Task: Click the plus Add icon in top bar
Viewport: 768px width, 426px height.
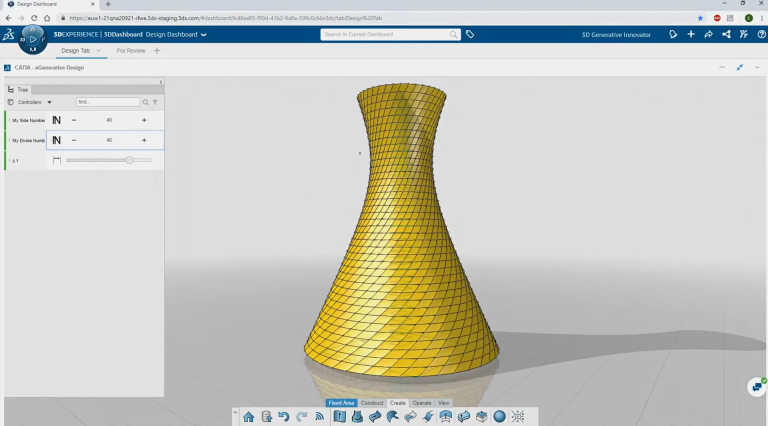Action: 691,34
